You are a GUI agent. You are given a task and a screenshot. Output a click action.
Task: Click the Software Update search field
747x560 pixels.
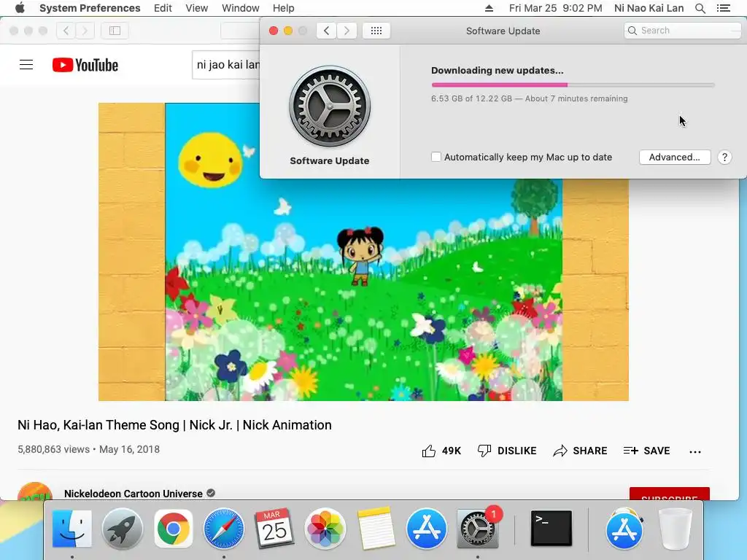coord(682,31)
